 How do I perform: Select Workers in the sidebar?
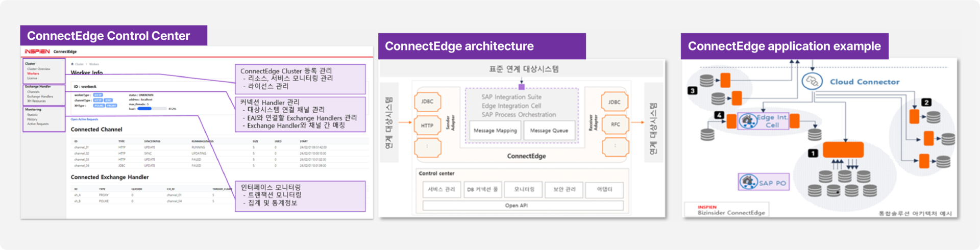33,73
